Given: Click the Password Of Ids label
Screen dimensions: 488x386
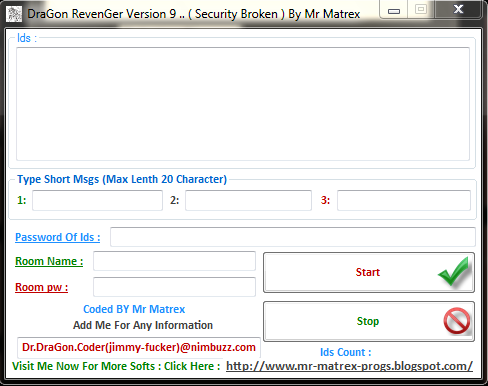Looking at the screenshot, I should [x=58, y=237].
